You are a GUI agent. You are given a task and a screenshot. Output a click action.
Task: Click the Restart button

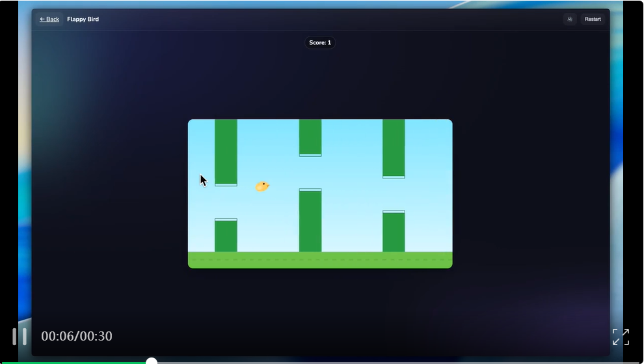[593, 20]
